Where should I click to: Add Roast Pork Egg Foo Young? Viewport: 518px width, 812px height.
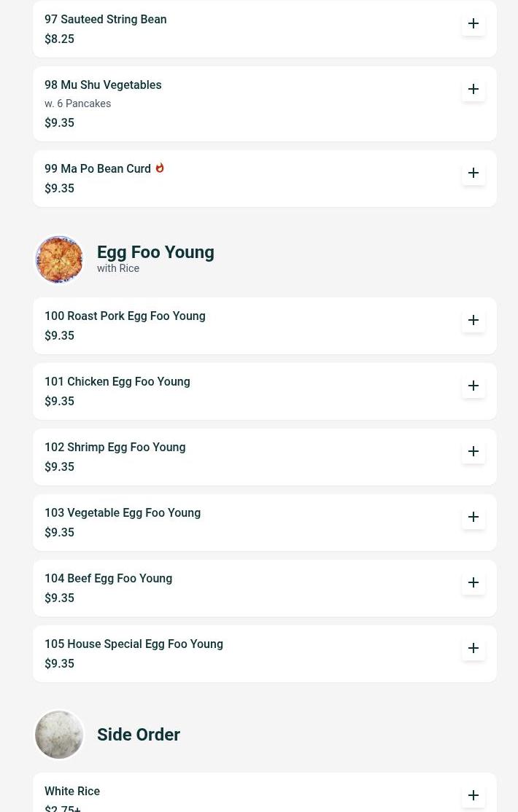[473, 320]
